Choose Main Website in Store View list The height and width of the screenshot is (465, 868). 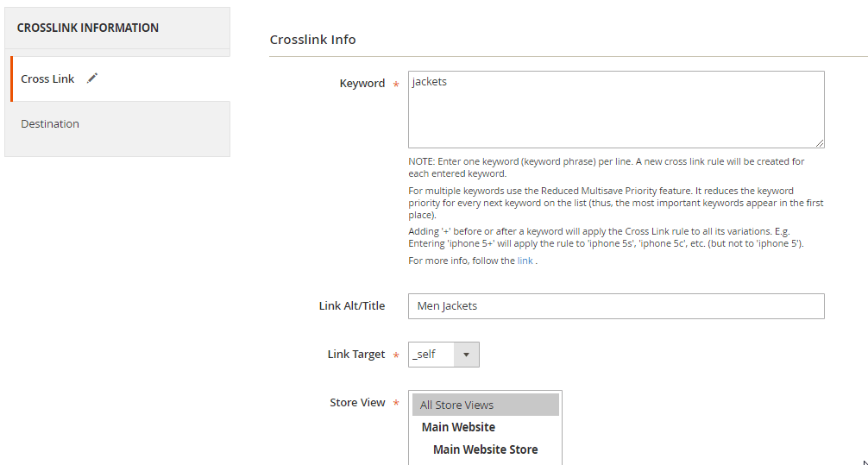(458, 427)
